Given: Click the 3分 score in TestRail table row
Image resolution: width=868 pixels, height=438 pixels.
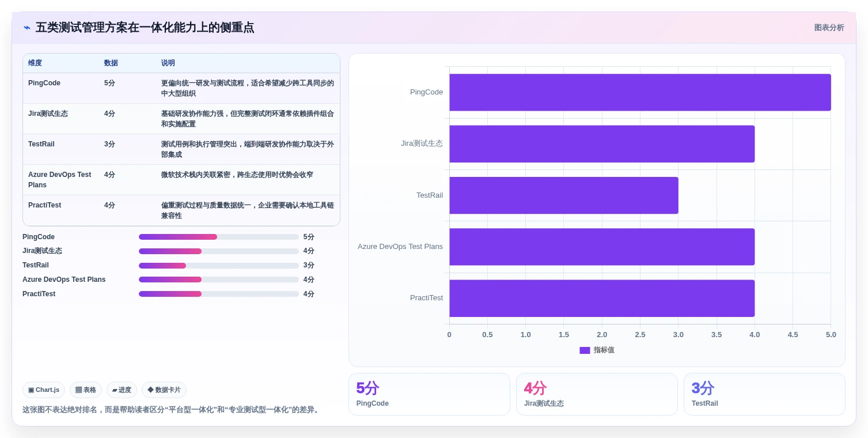Looking at the screenshot, I should coord(109,144).
